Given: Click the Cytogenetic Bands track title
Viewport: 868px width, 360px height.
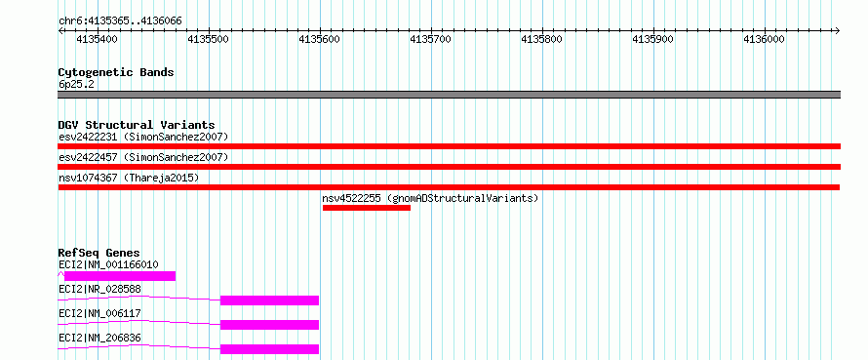Looking at the screenshot, I should click(x=116, y=72).
